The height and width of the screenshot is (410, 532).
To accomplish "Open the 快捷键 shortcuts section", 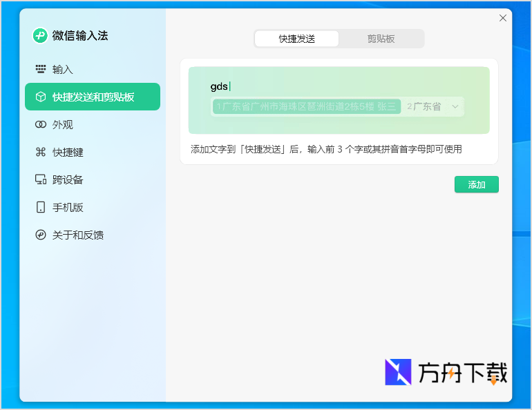I will click(93, 152).
